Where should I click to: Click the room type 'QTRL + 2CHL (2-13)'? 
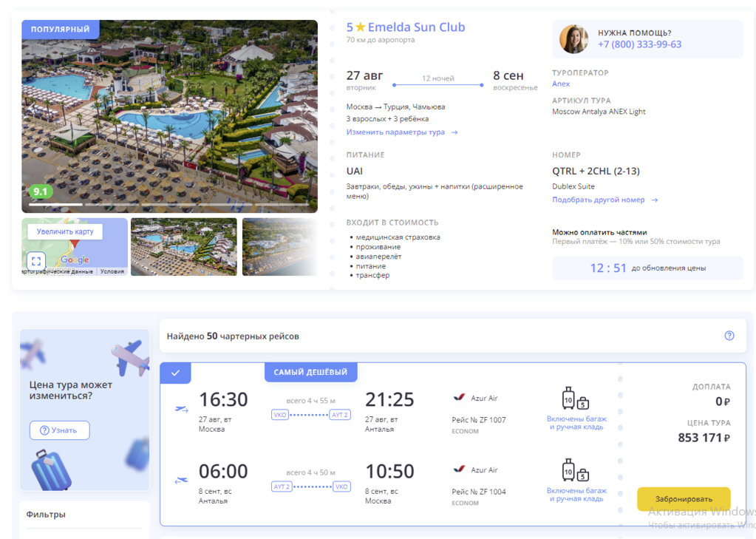tap(596, 172)
